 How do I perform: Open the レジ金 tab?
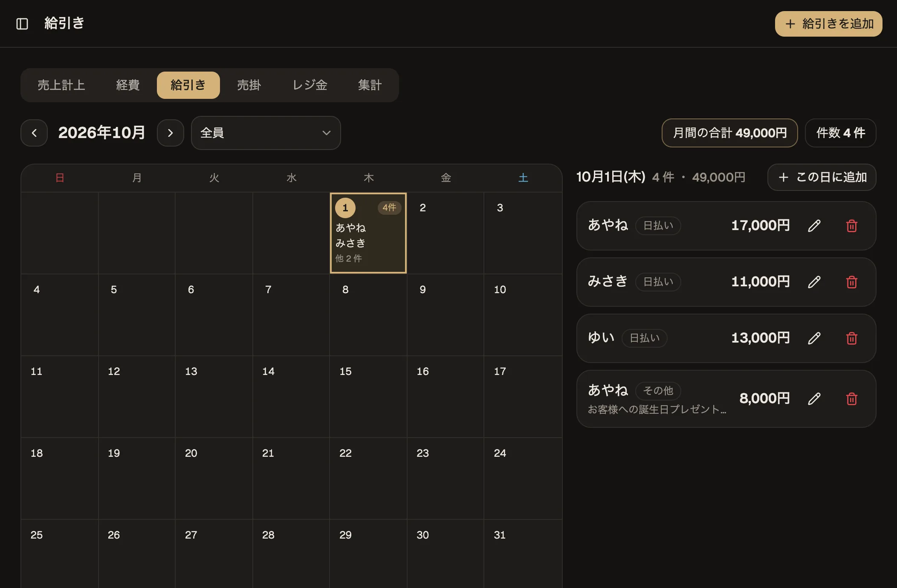tap(310, 85)
